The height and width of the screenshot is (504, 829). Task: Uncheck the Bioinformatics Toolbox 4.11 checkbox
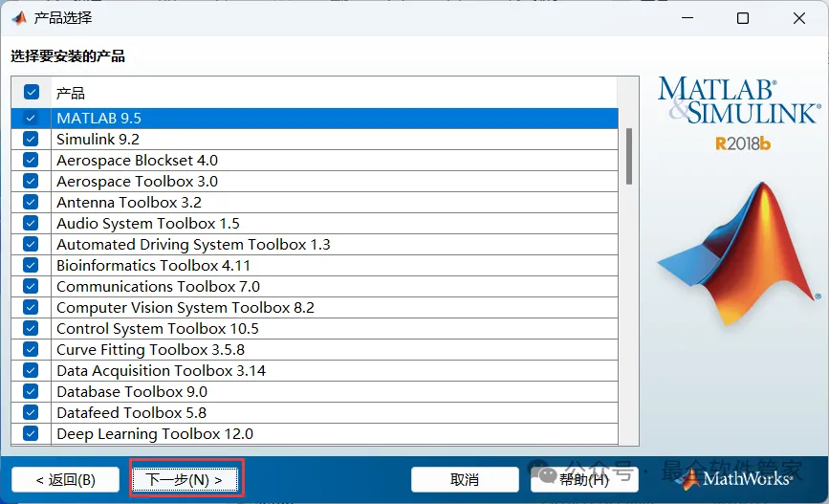(x=31, y=266)
